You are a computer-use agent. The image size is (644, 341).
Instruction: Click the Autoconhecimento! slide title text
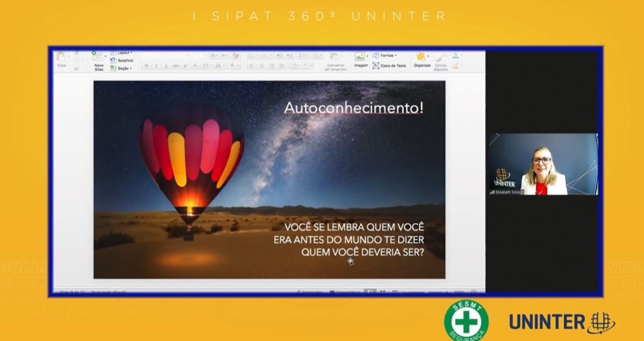tap(354, 108)
